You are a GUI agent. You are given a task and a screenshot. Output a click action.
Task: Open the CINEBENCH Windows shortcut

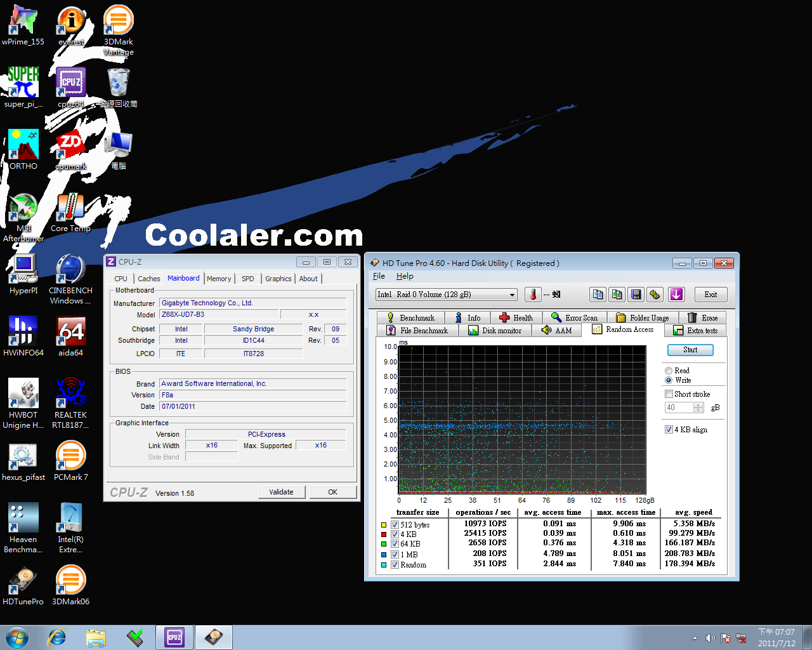pos(71,279)
